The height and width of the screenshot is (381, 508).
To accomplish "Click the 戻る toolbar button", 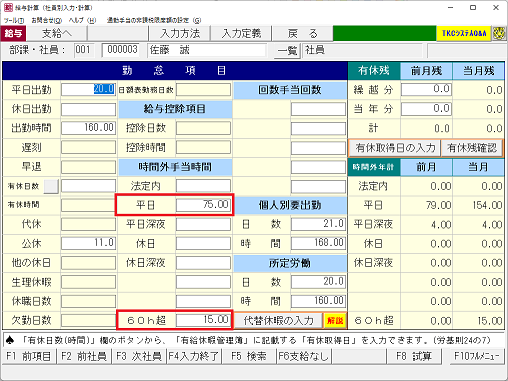I will (302, 33).
